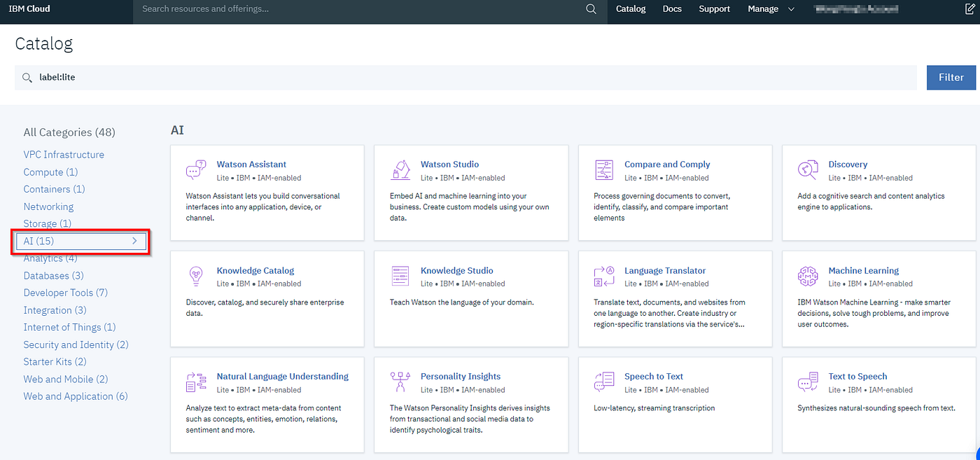Select VPC Infrastructure category
980x460 pixels.
tap(64, 155)
